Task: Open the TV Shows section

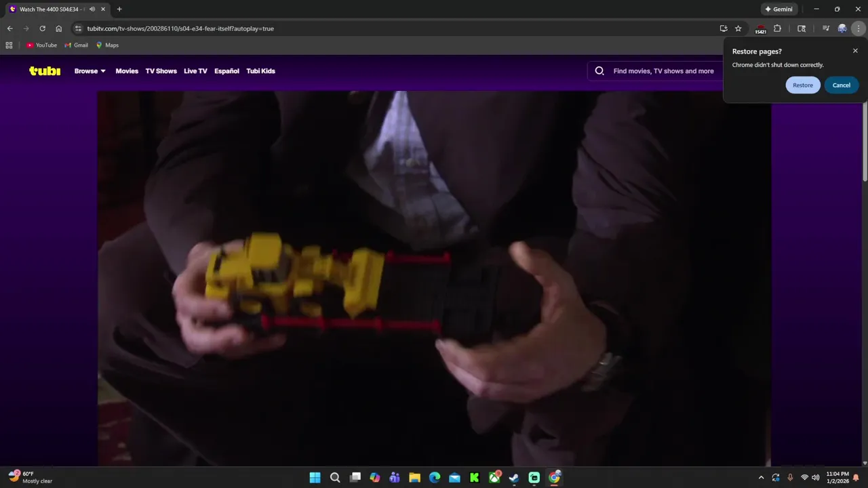Action: (161, 70)
